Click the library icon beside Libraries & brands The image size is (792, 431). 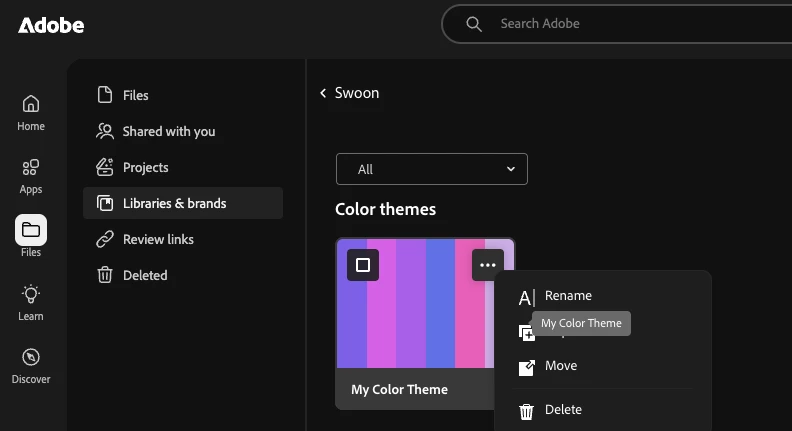coord(105,203)
